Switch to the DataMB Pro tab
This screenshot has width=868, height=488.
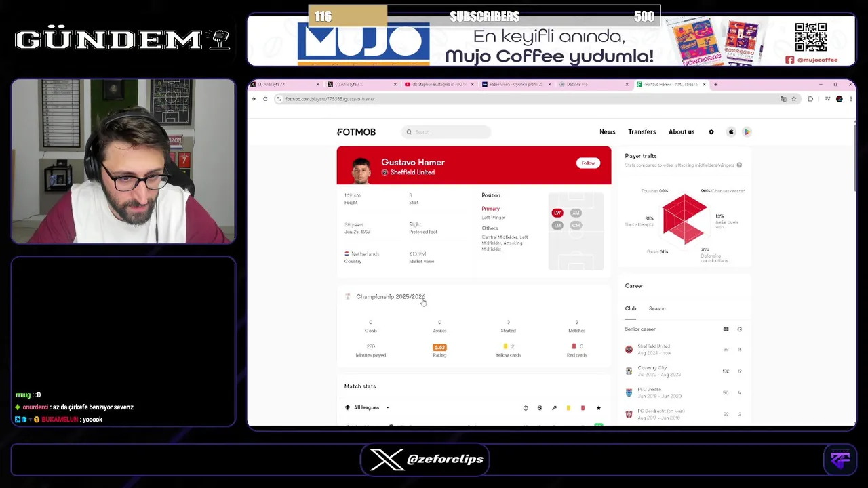pos(593,84)
